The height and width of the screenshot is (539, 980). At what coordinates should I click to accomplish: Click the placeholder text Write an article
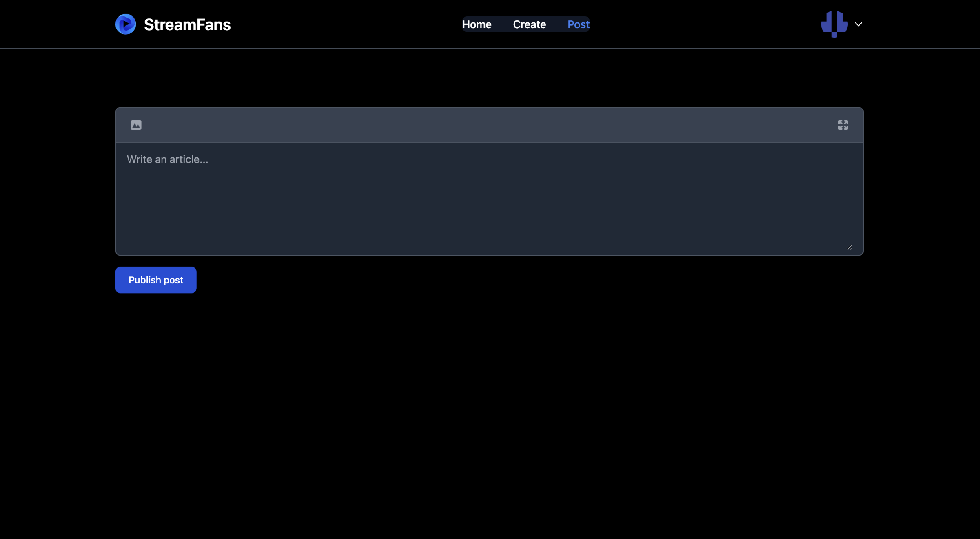[x=167, y=159]
